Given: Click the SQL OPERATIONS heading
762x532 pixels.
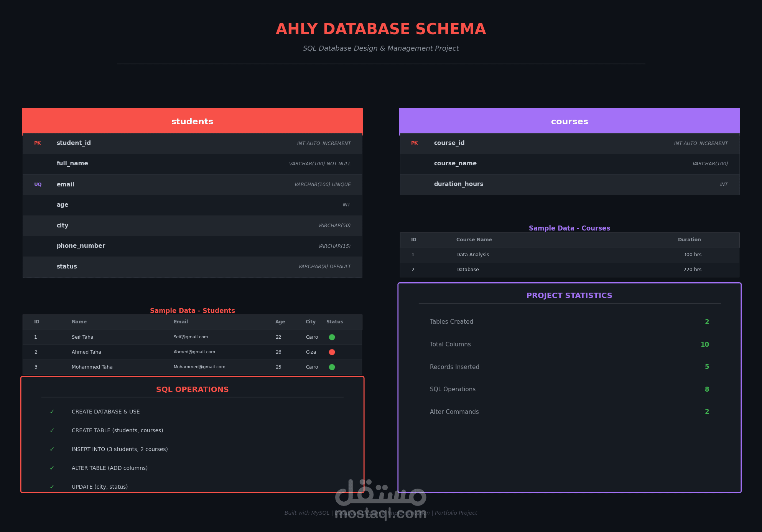Looking at the screenshot, I should click(x=192, y=389).
